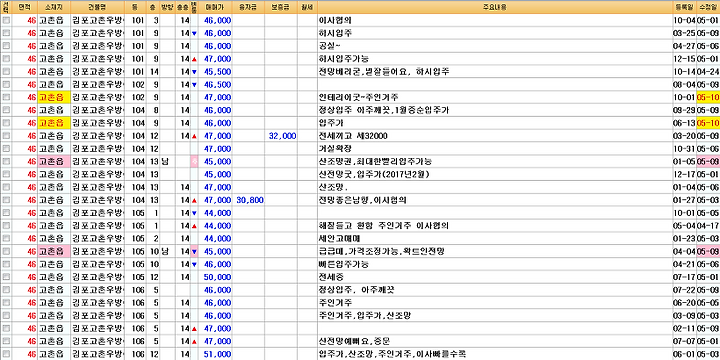
Task: Click the 소재지 column header
Action: click(53, 7)
